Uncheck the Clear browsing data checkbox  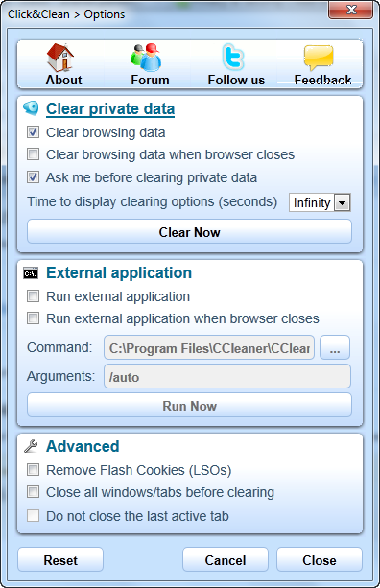(x=33, y=132)
